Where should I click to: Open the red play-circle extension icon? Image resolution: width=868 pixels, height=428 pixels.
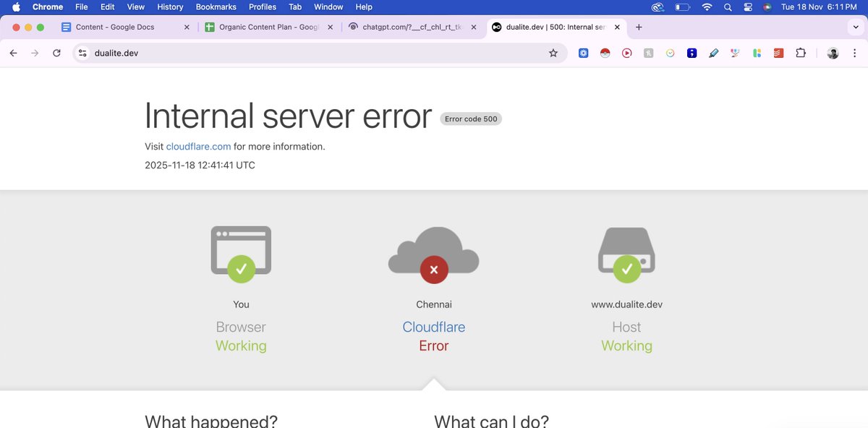(x=627, y=53)
